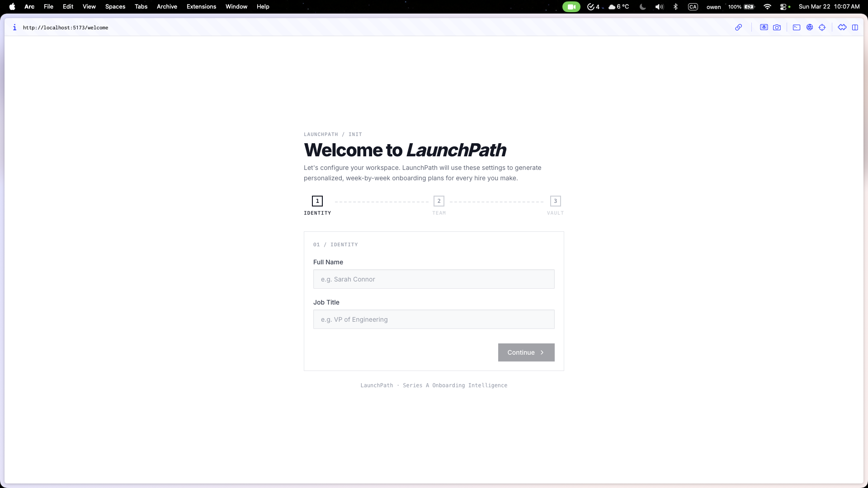Viewport: 868px width, 488px height.
Task: Click into the Job Title field
Action: coord(434,319)
